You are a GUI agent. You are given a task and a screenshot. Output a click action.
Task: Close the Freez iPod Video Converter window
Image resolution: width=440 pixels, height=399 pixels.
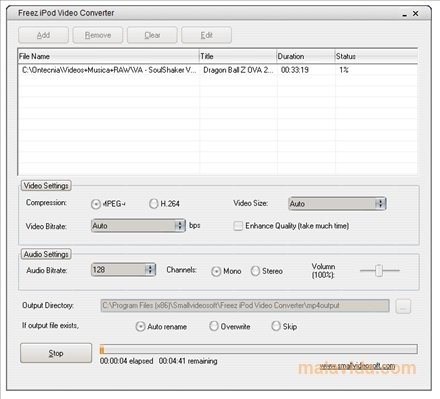click(416, 13)
